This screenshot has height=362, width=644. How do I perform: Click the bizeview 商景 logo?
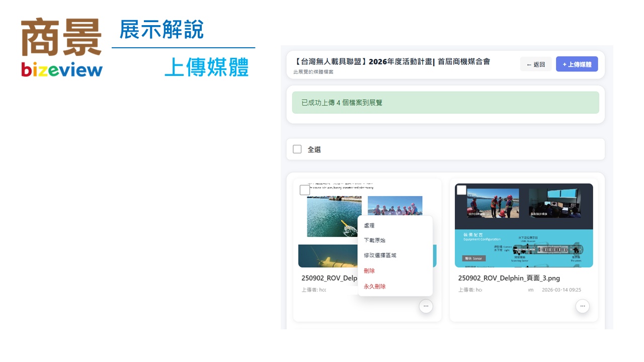coord(61,45)
